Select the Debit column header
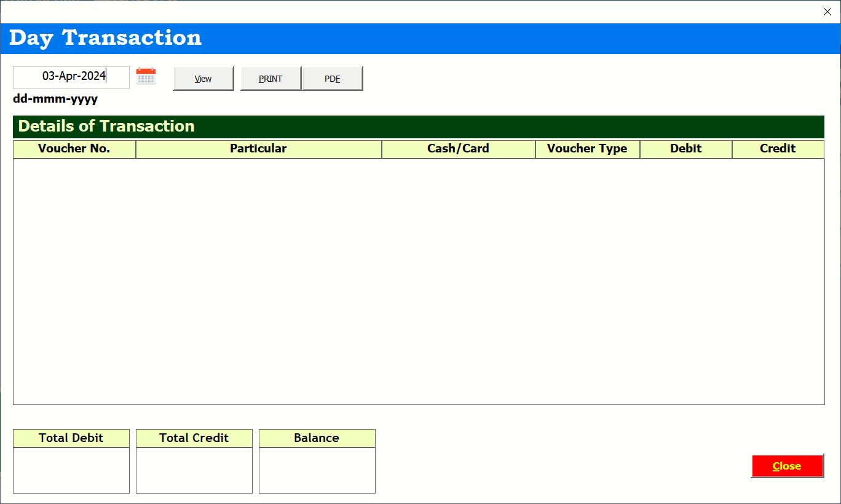Screen dimensions: 841x504 [685, 149]
